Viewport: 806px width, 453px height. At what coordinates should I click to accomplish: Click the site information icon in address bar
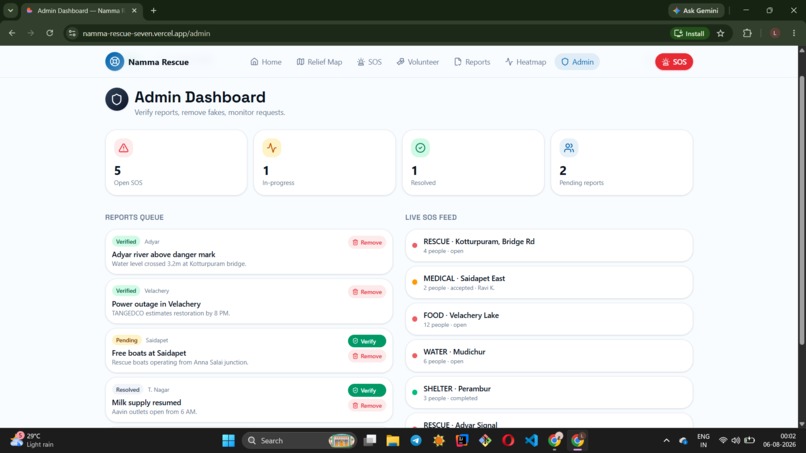click(72, 33)
